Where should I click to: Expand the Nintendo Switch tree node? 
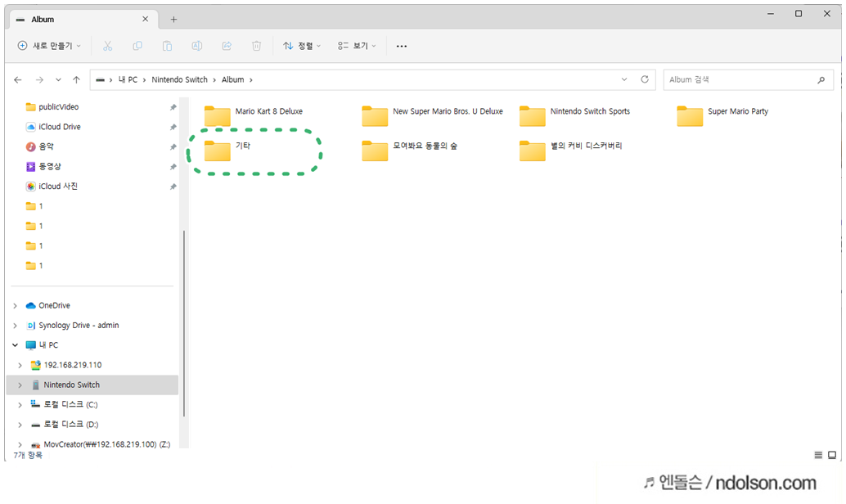[20, 385]
